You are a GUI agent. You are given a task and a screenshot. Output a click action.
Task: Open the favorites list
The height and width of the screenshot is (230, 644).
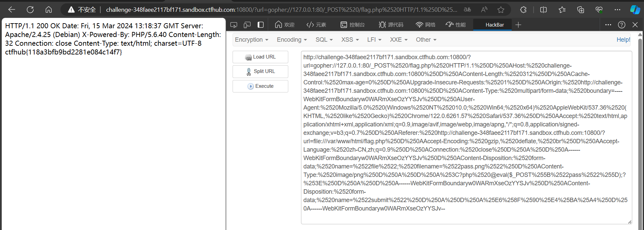pos(562,10)
